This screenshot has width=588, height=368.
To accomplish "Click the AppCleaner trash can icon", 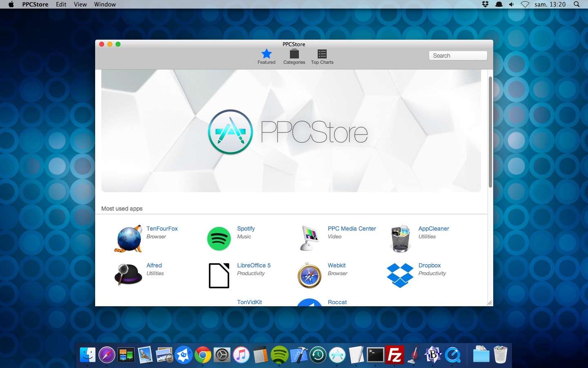I will [x=400, y=239].
